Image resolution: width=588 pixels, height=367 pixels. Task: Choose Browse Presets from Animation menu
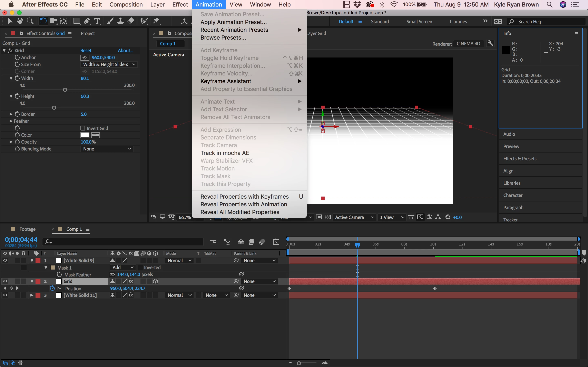pyautogui.click(x=223, y=38)
